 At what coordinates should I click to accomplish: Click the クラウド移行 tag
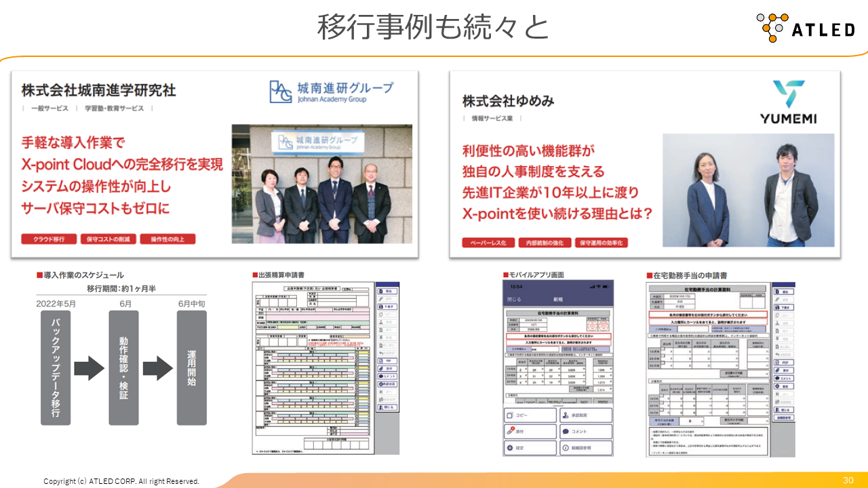pos(49,239)
